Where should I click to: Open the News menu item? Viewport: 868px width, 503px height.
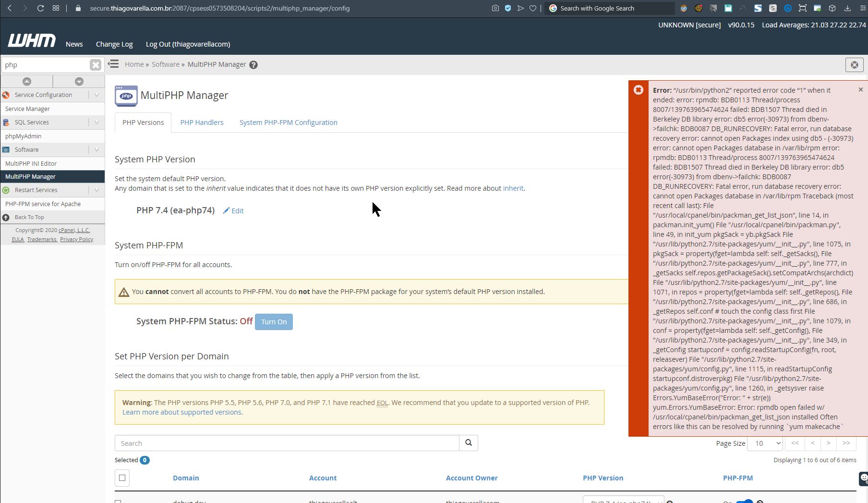click(x=74, y=44)
